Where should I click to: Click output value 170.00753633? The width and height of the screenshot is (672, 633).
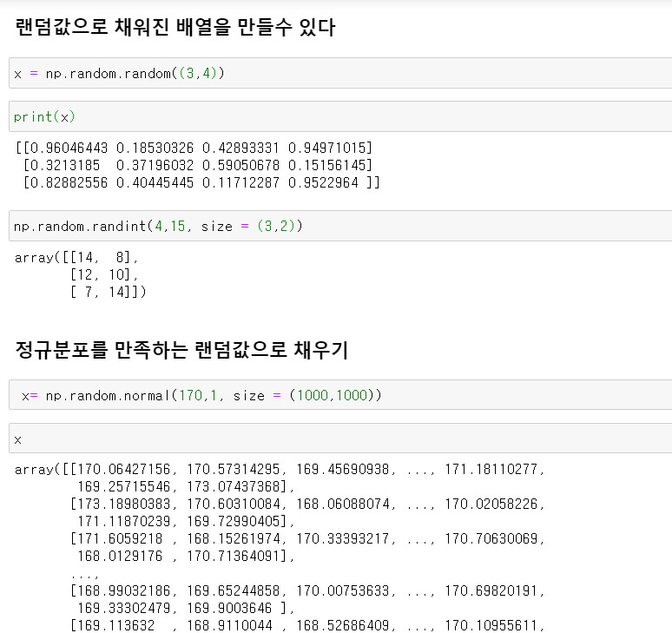[342, 591]
